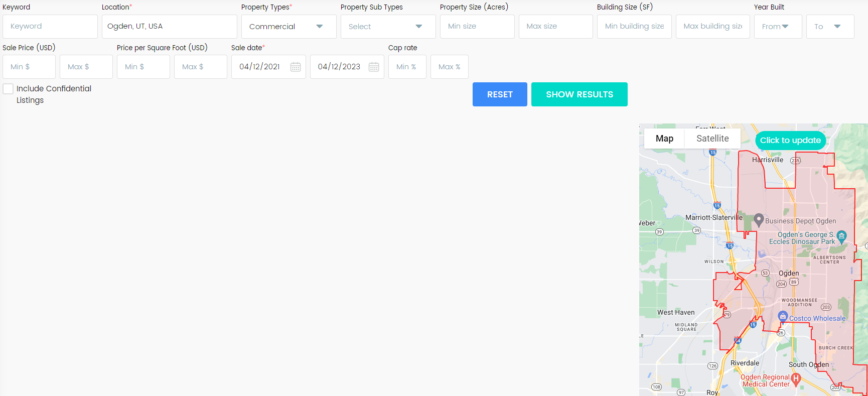Click the Min cap rate percent field
Image resolution: width=868 pixels, height=396 pixels.
(x=407, y=67)
